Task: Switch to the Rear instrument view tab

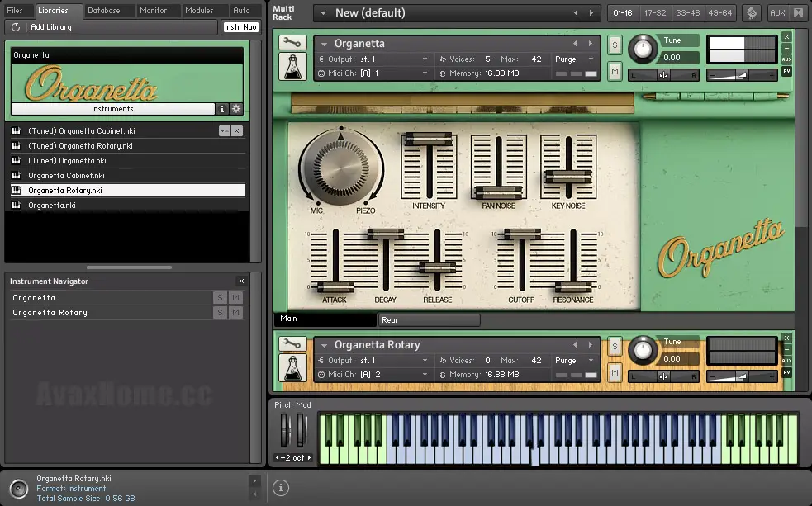Action: tap(429, 320)
